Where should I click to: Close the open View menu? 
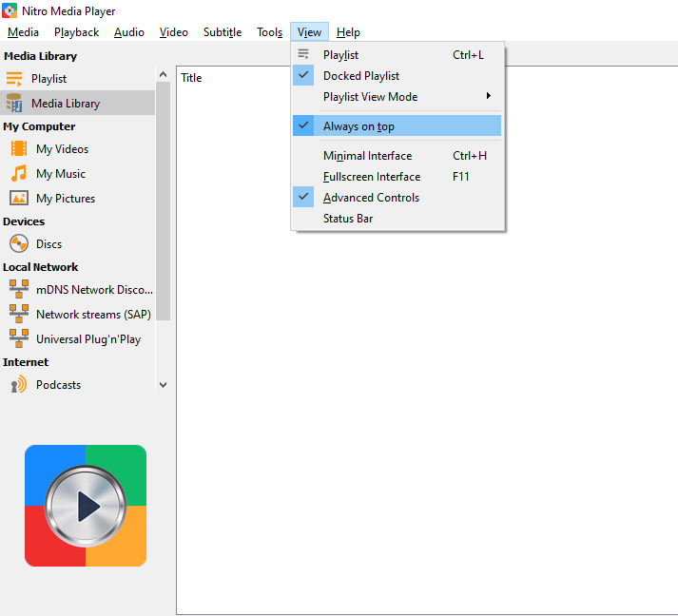[x=309, y=32]
